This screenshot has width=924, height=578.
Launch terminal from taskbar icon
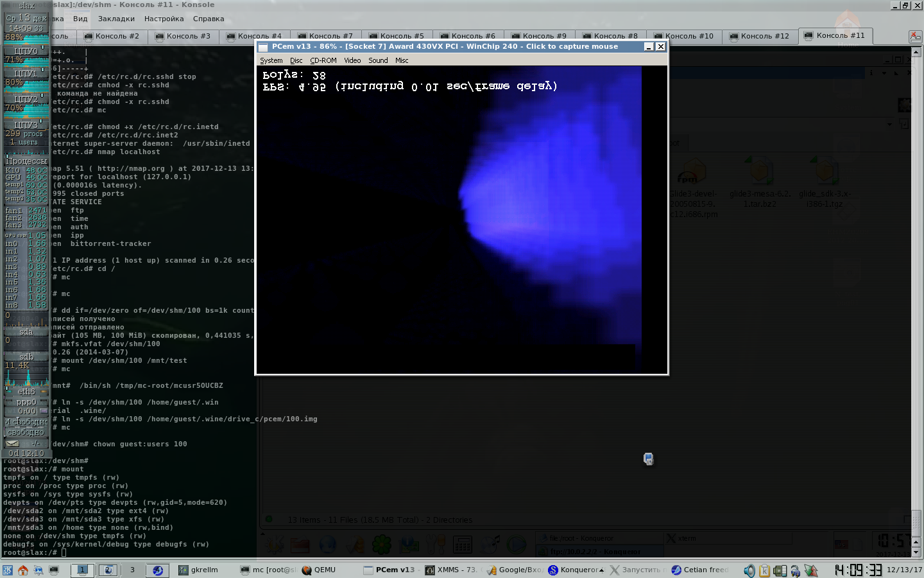point(55,570)
